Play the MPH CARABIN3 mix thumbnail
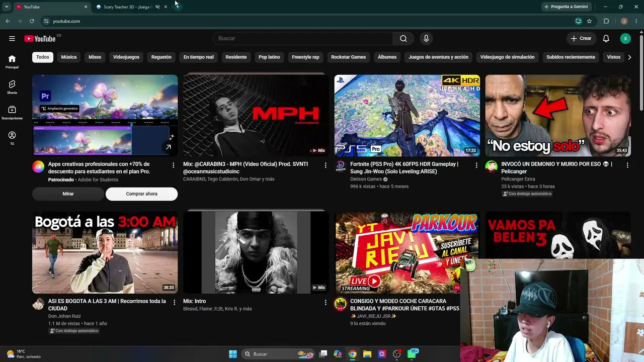 256,116
